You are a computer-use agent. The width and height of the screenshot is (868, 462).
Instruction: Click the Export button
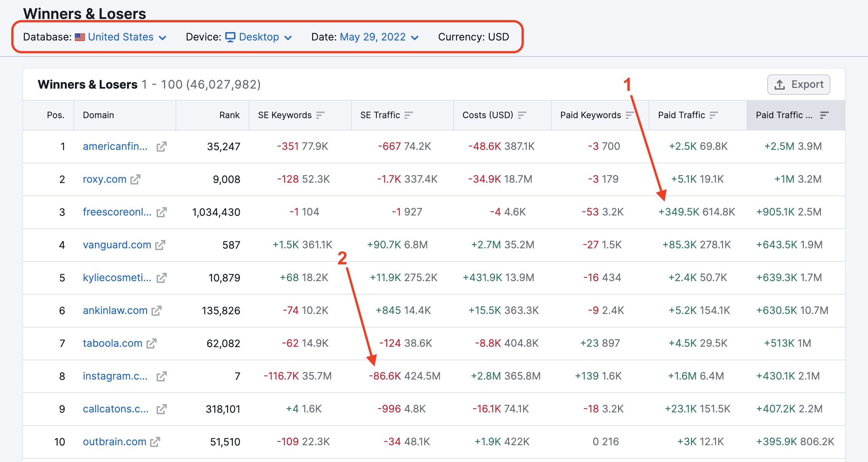point(799,85)
